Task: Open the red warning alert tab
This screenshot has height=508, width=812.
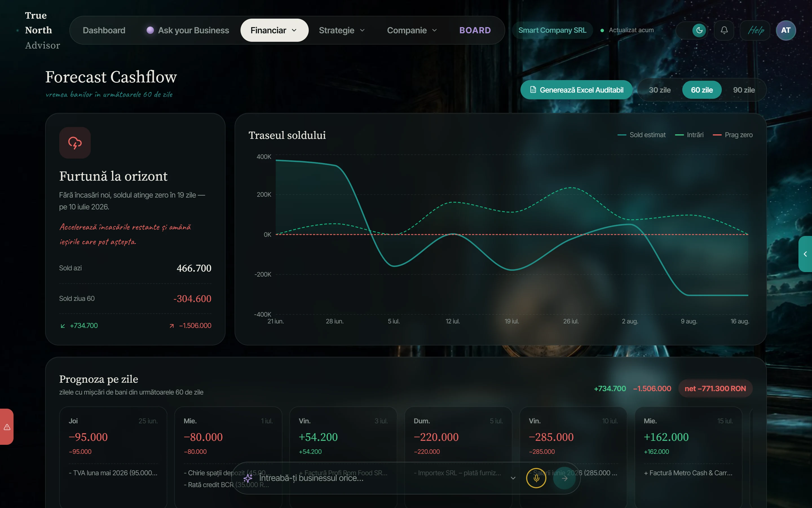Action: [x=7, y=427]
